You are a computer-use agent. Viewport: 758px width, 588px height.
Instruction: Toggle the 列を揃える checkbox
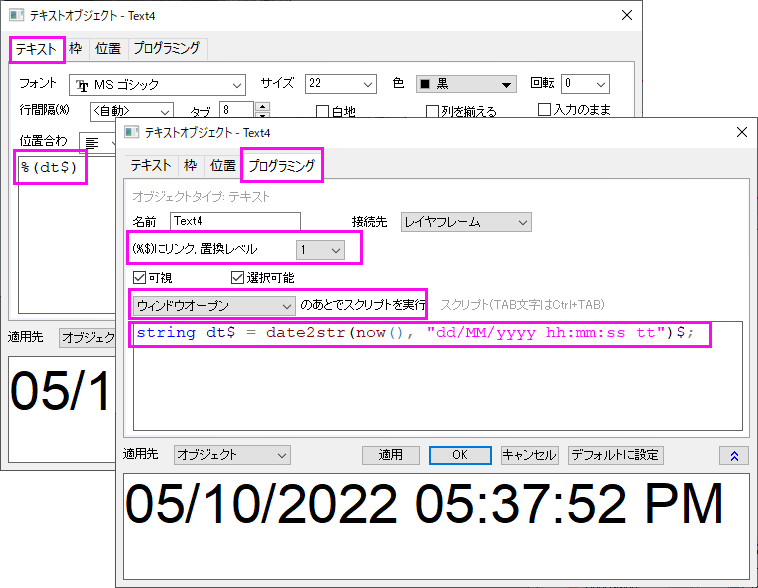coord(432,112)
